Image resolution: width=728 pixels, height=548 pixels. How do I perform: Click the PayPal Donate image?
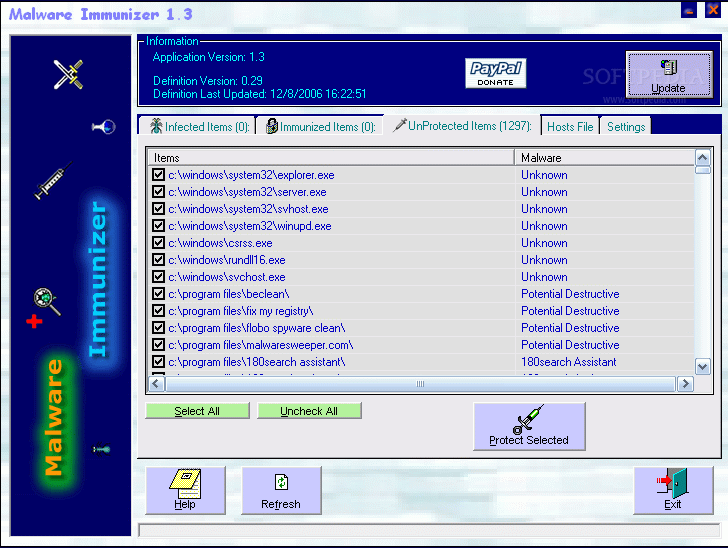[496, 73]
